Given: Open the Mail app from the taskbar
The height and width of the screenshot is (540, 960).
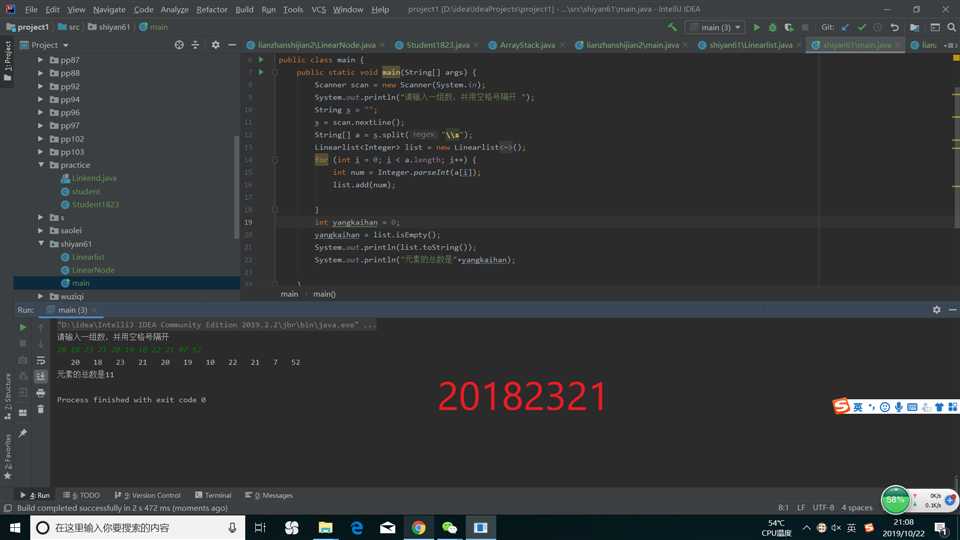Looking at the screenshot, I should [x=387, y=527].
